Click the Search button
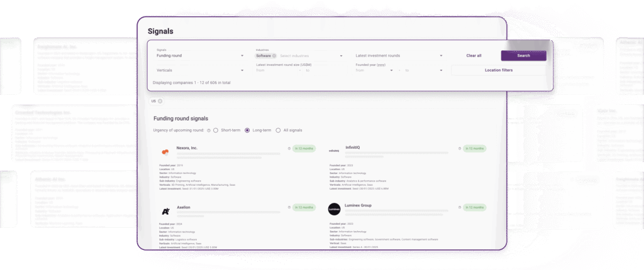 [523, 55]
